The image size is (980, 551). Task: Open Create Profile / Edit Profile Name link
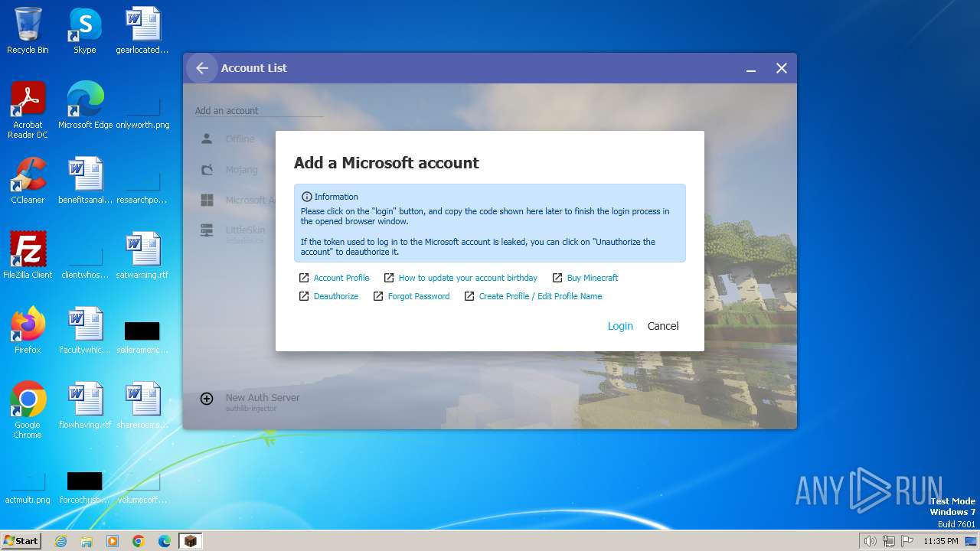pos(541,296)
